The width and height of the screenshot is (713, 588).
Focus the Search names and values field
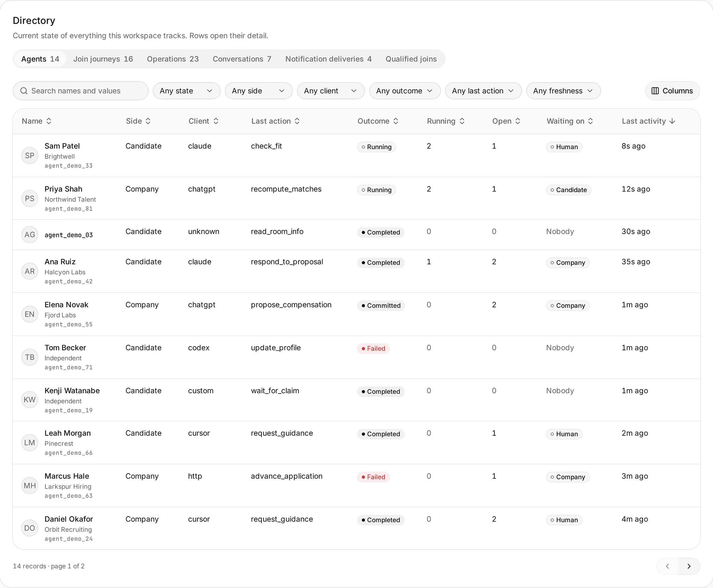coord(81,91)
